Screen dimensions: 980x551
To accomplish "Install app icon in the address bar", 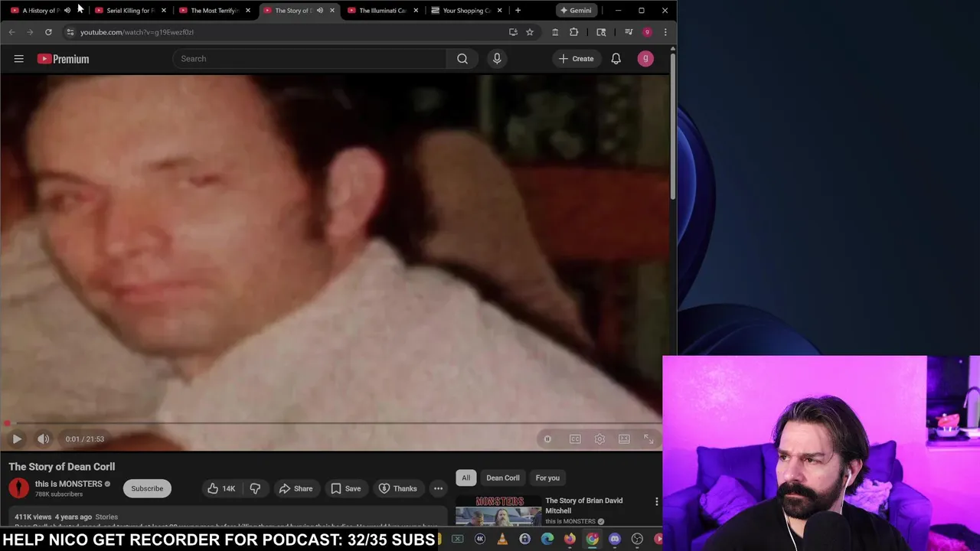I will click(x=513, y=32).
